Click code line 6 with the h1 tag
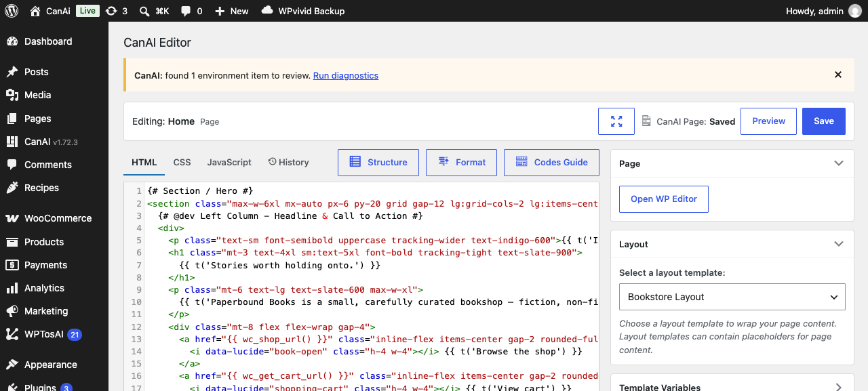This screenshot has width=868, height=391. click(x=376, y=253)
